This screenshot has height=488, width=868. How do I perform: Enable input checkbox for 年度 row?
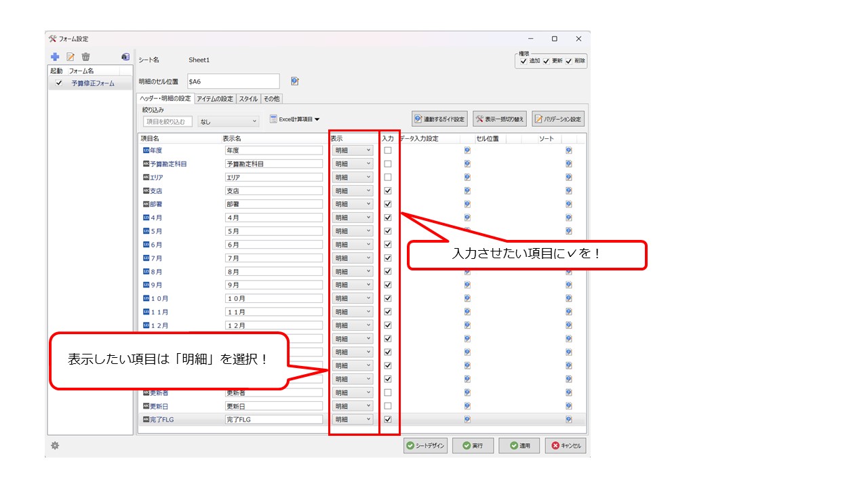[388, 150]
